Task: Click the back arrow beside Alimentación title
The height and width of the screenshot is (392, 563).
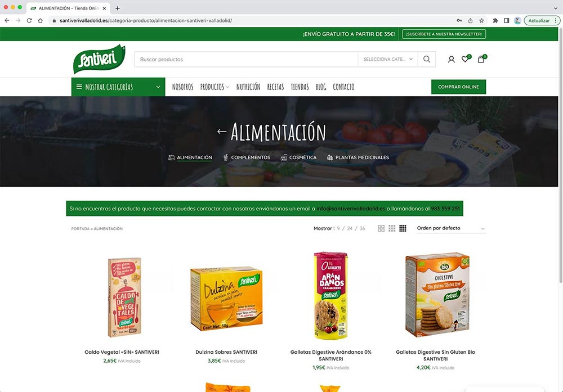Action: click(221, 132)
